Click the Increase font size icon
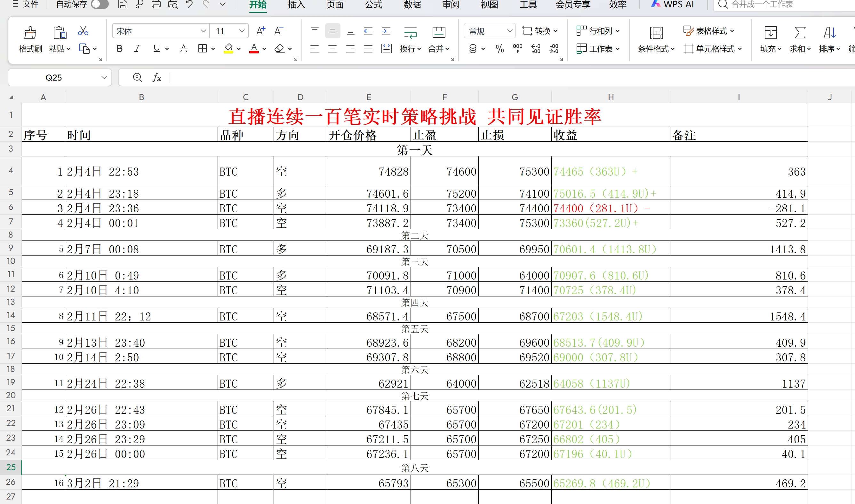Viewport: 855px width, 504px height. click(261, 31)
